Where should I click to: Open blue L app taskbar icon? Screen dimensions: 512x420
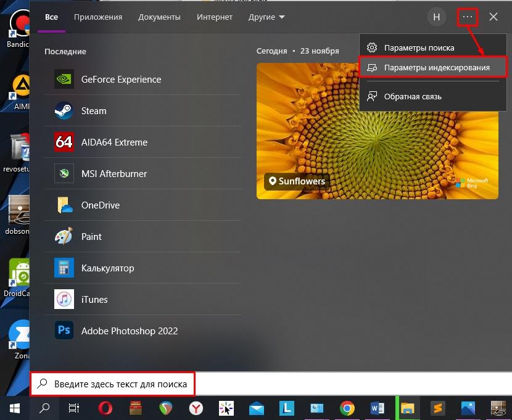[x=287, y=408]
